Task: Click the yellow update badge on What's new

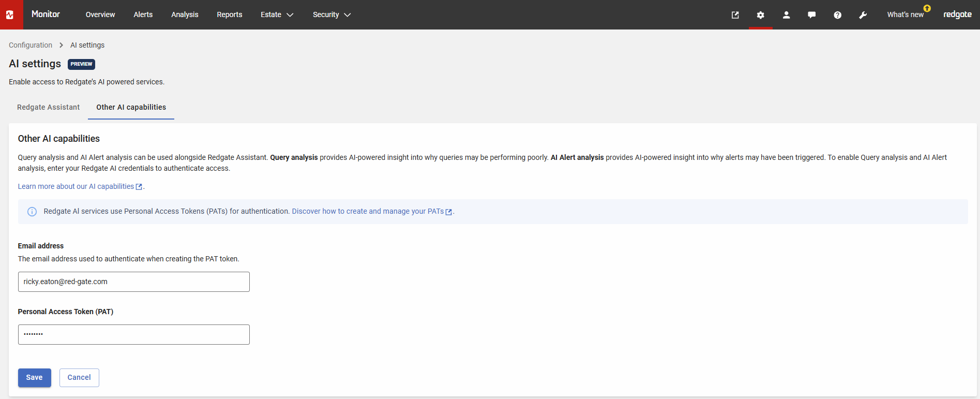Action: pos(927,8)
